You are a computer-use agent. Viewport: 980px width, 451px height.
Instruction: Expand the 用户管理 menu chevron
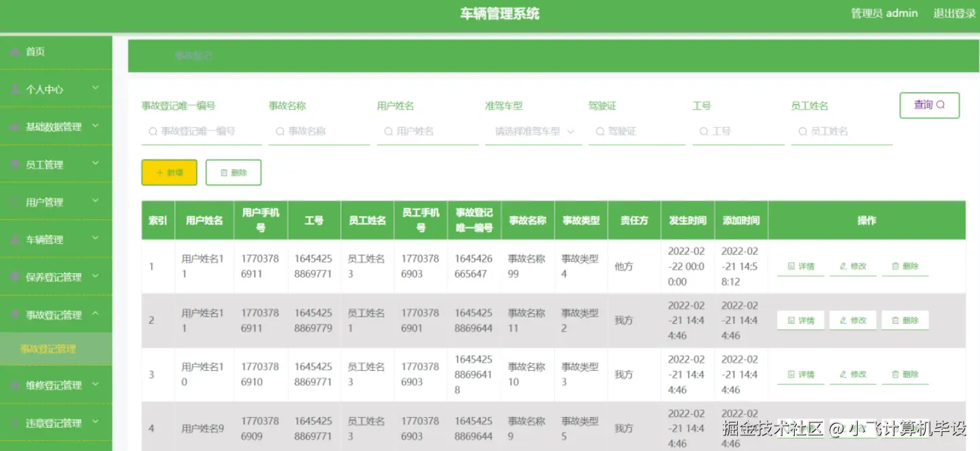click(96, 201)
